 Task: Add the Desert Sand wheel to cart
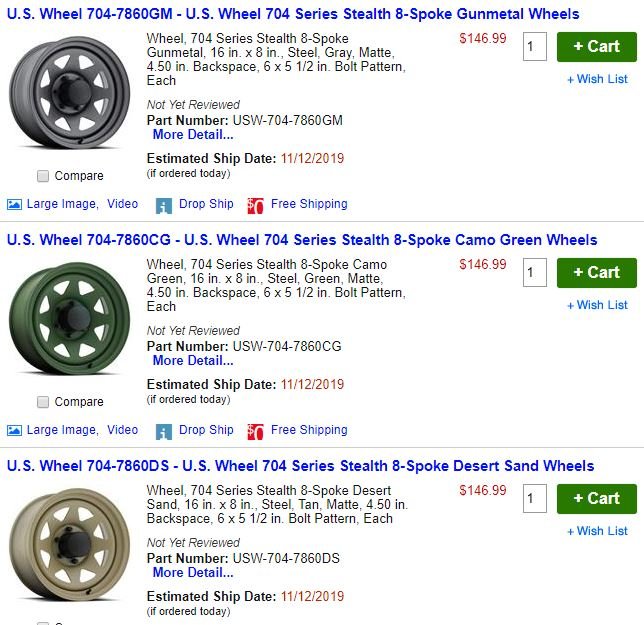pos(596,499)
